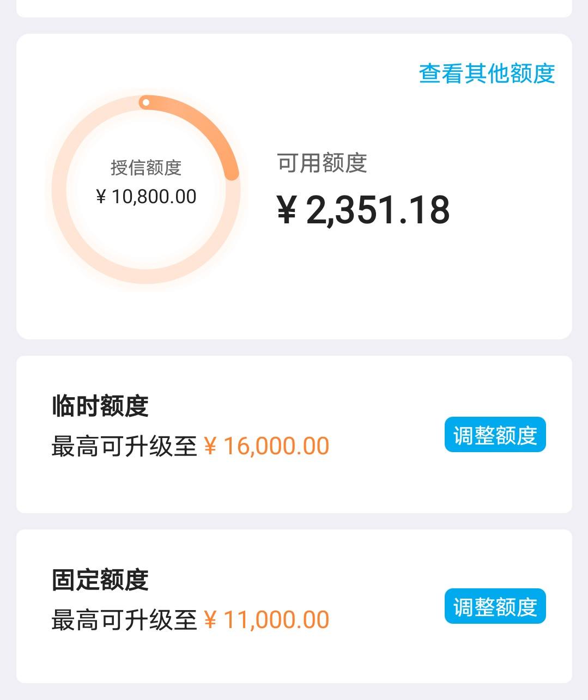This screenshot has height=700, width=588.
Task: Click the ¥10,800.00 credit limit amount
Action: tap(146, 197)
